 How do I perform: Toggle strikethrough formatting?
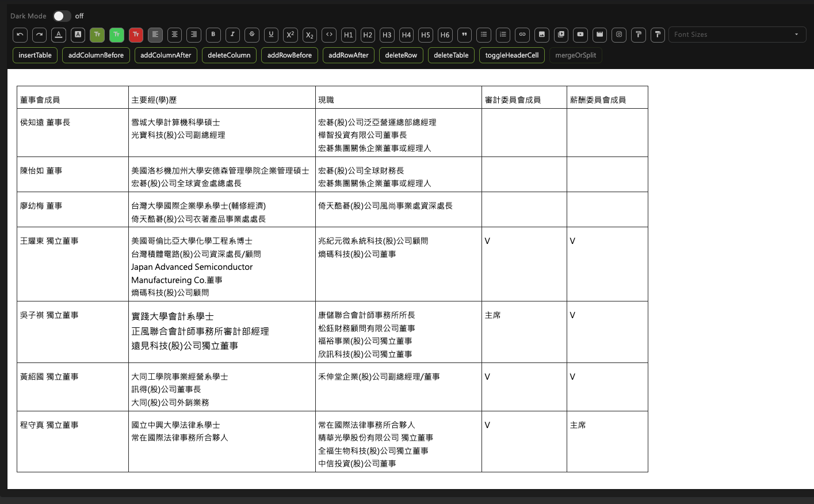pos(252,35)
